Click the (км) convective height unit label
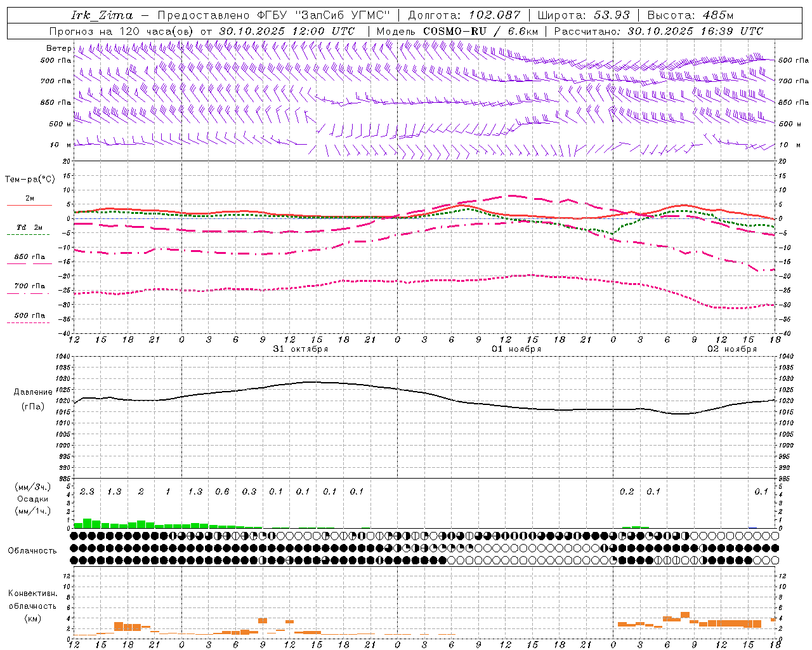Screen dimensions: 812x650 [32, 618]
